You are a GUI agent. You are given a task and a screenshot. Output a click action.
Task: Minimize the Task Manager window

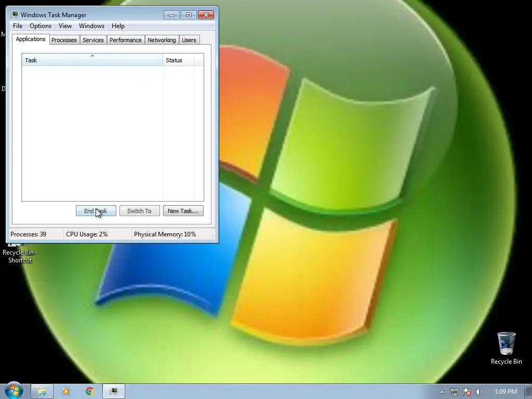click(x=171, y=15)
